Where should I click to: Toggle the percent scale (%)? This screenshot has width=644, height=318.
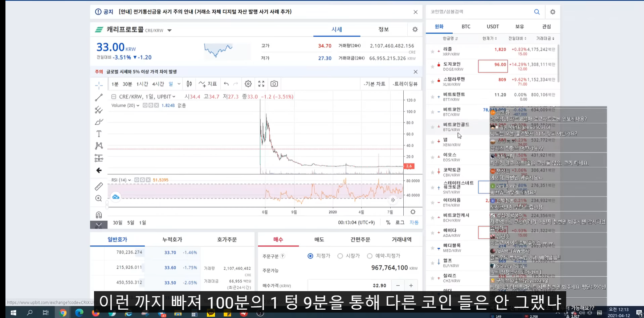[388, 223]
